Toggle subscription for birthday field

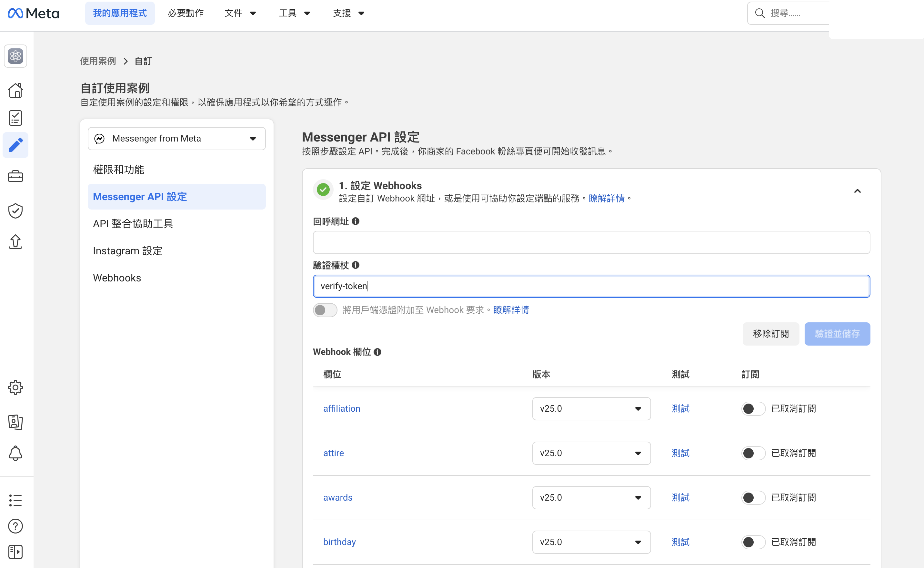(x=753, y=542)
